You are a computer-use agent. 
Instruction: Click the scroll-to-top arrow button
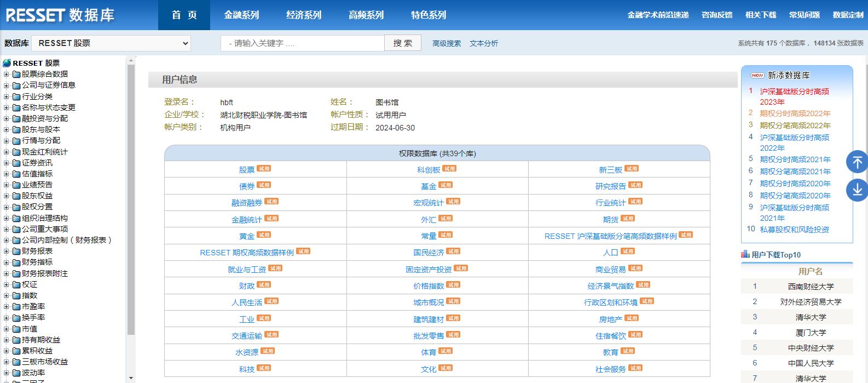click(857, 162)
